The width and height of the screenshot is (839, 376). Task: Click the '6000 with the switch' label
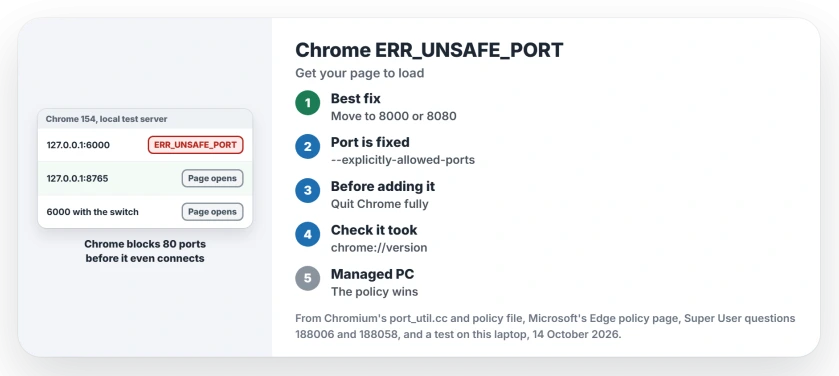coord(93,212)
